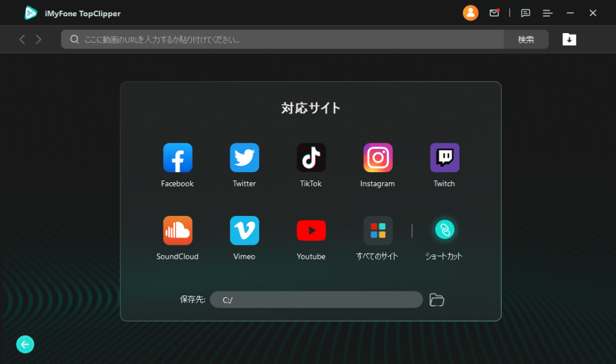616x364 pixels.
Task: Open the feedback chat icon
Action: (525, 13)
